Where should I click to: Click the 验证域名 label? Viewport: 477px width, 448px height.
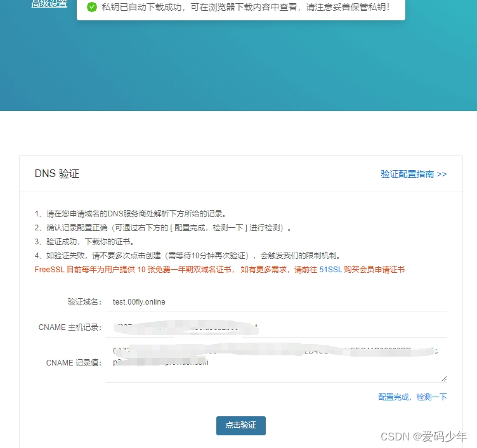point(84,302)
